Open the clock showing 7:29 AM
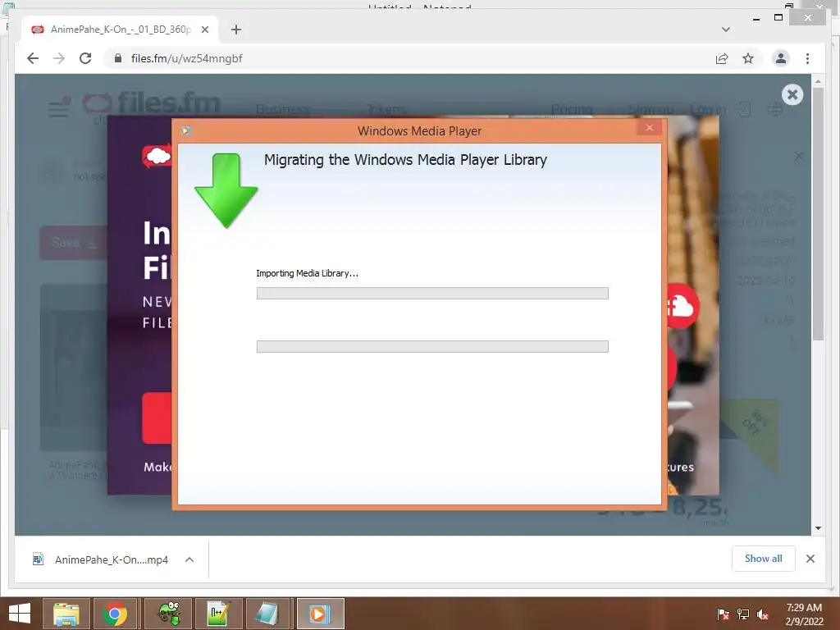 tap(804, 614)
